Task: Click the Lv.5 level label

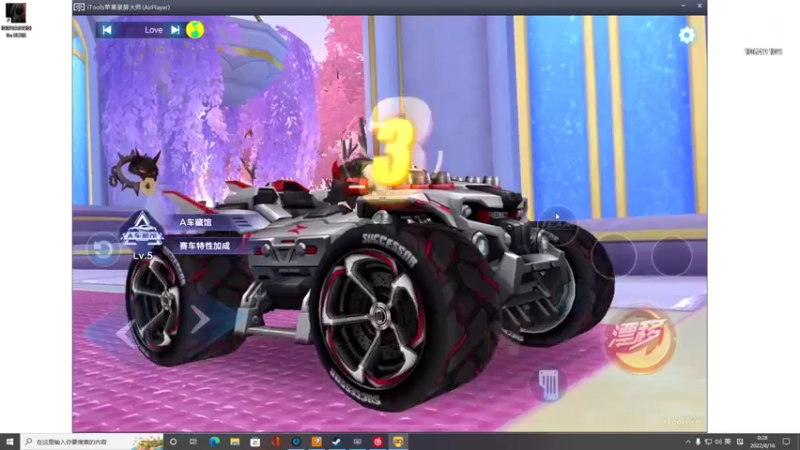Action: [142, 256]
